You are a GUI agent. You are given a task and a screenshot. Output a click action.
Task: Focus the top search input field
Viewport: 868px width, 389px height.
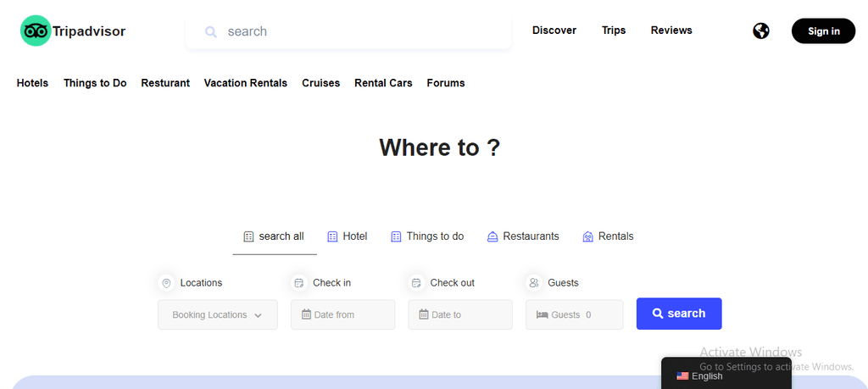click(x=348, y=31)
